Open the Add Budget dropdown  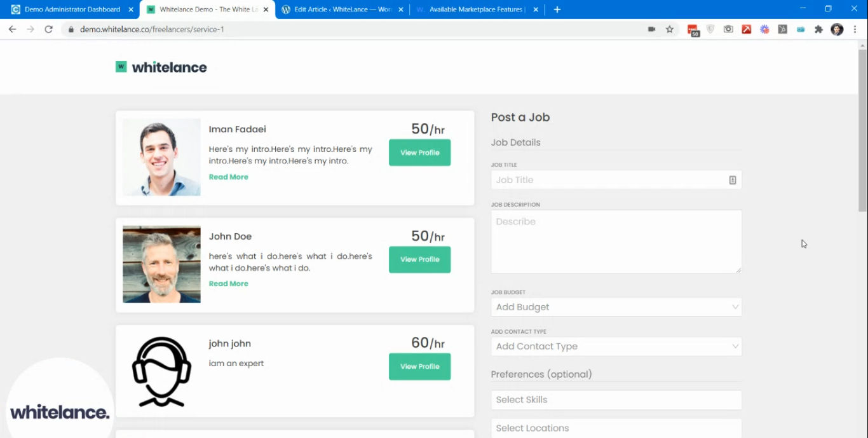[x=616, y=307]
